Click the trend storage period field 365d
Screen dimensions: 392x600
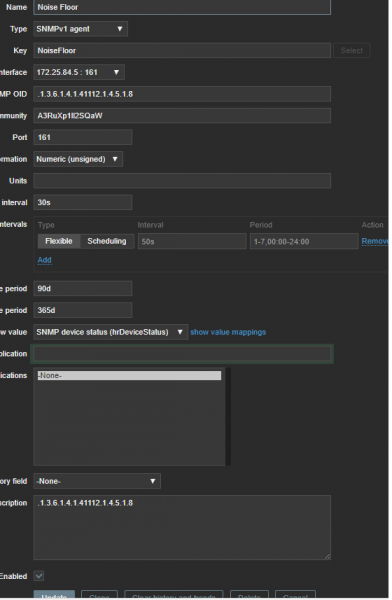tap(83, 310)
